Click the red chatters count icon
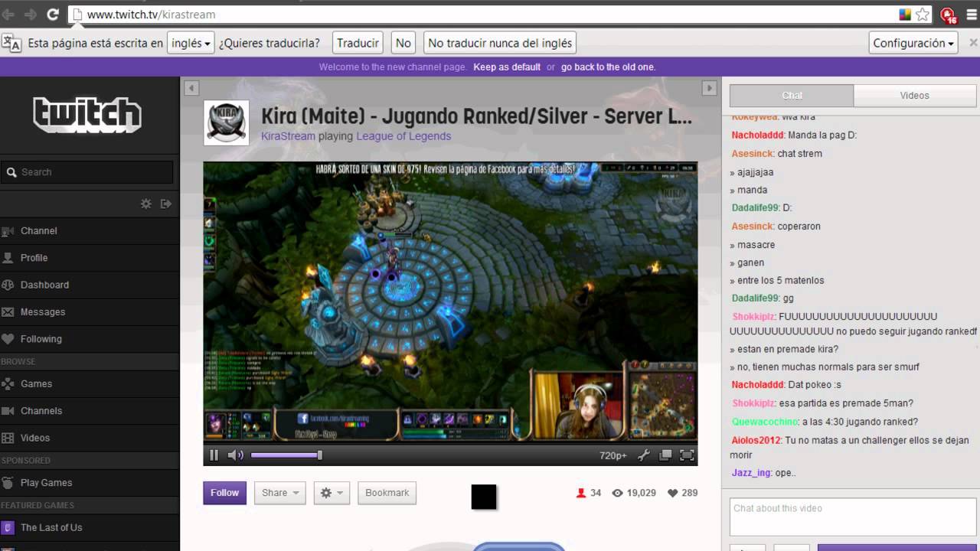The height and width of the screenshot is (551, 980). [580, 493]
